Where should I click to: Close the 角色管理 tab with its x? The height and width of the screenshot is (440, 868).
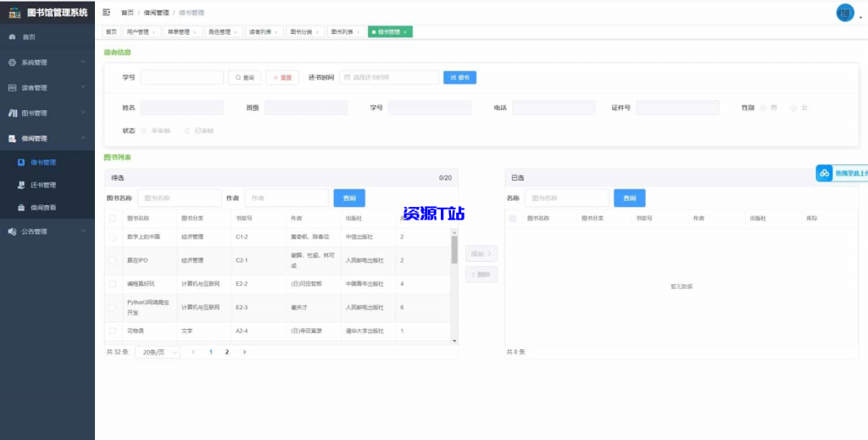[235, 32]
